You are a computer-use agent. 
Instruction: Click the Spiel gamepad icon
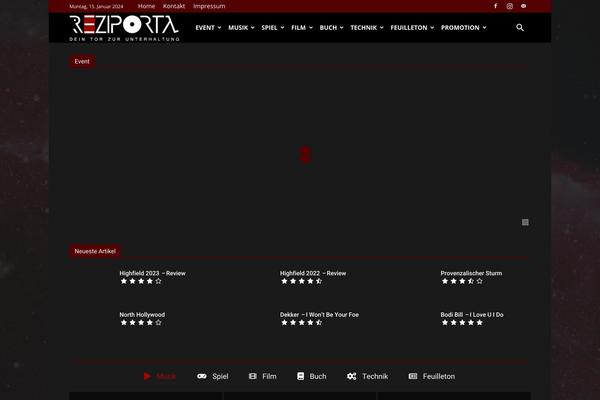click(x=202, y=376)
